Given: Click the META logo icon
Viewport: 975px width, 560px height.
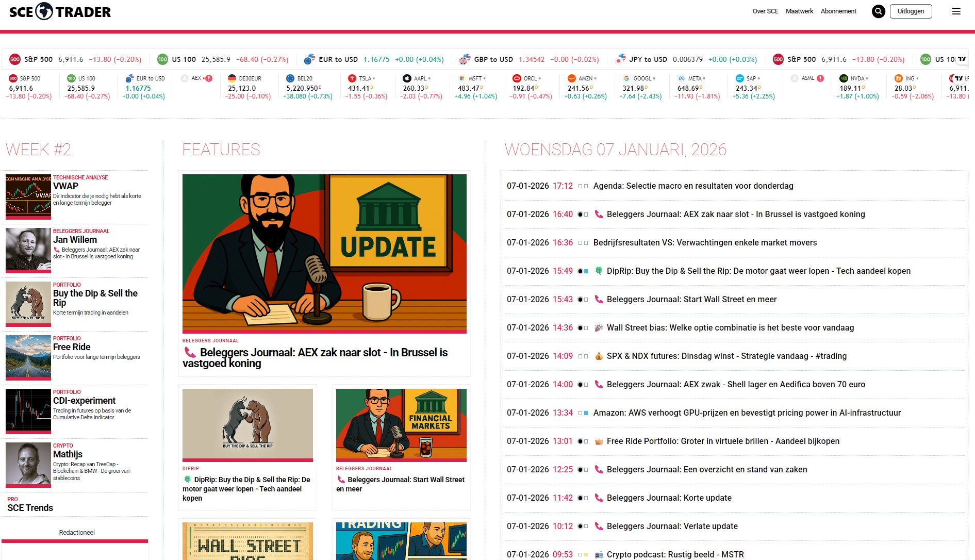Looking at the screenshot, I should click(682, 78).
